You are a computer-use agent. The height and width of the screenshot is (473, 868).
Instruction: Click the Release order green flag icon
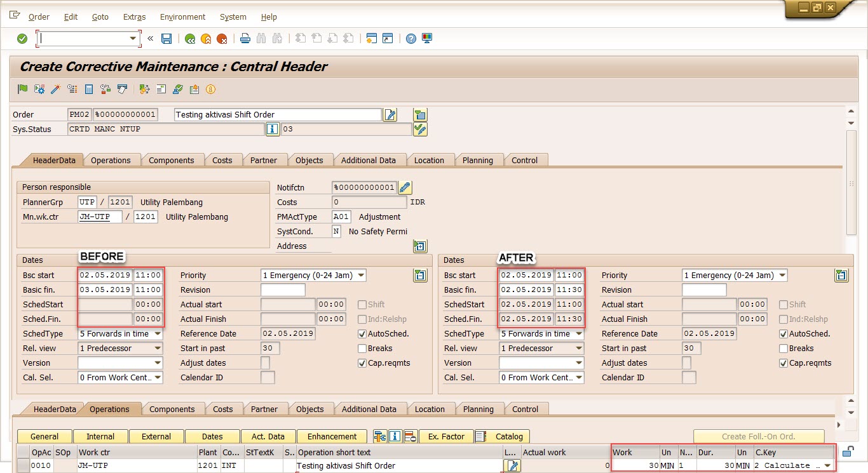[x=23, y=89]
